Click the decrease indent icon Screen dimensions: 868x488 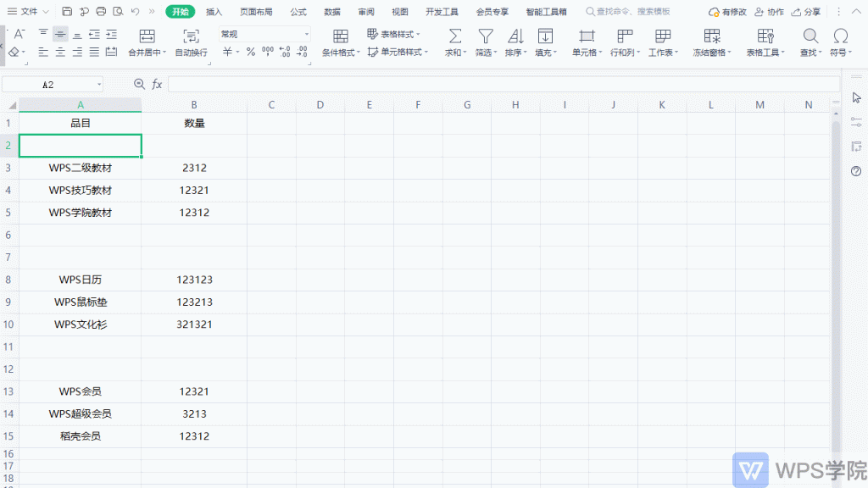(x=95, y=34)
